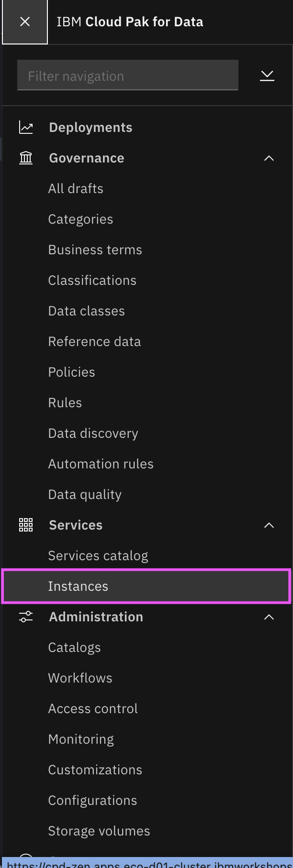Collapse the Services section chevron

[269, 525]
